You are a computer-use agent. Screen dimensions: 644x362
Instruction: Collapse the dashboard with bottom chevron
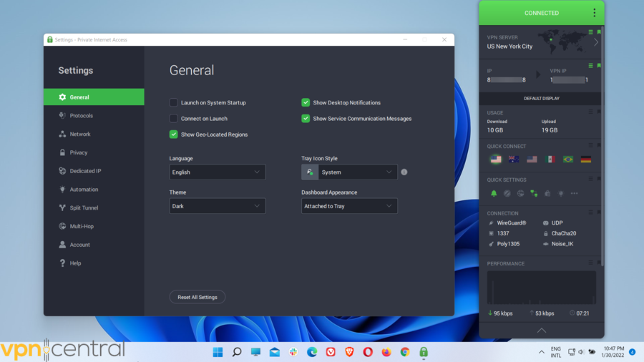point(541,331)
